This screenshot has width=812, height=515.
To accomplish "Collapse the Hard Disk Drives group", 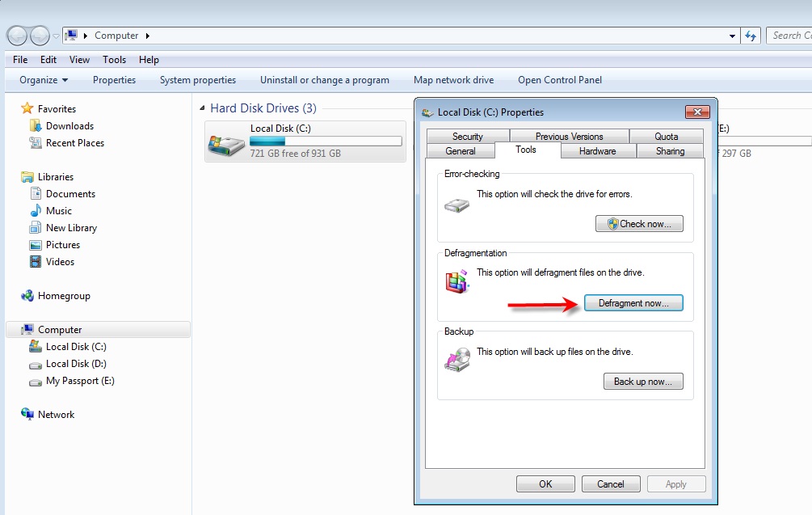I will pyautogui.click(x=202, y=108).
